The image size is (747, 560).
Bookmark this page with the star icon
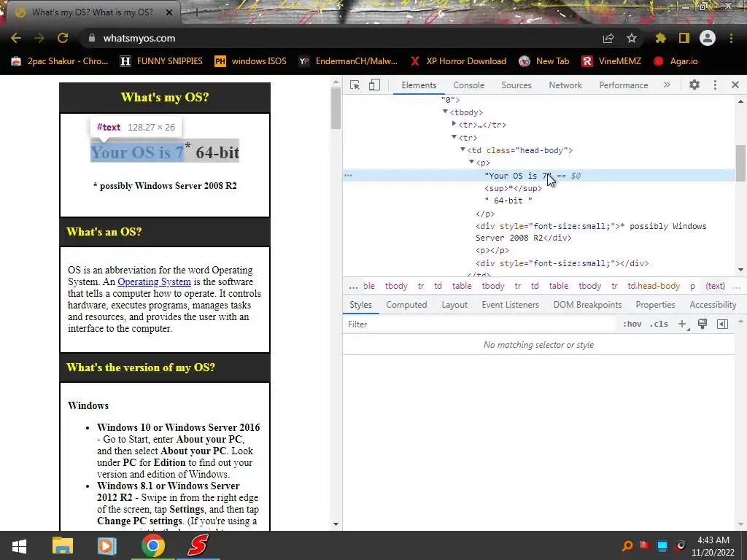(632, 38)
